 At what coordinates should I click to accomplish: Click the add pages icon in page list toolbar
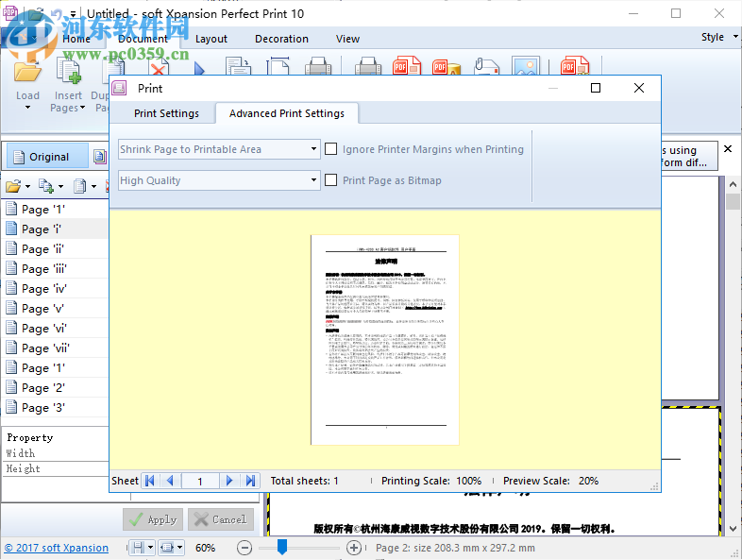tap(46, 186)
